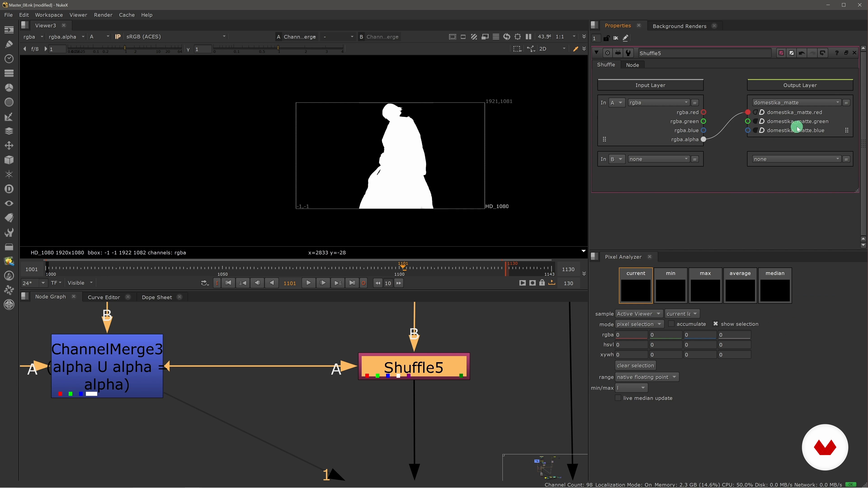Jump to the first frame button
This screenshot has width=868, height=488.
click(x=228, y=283)
